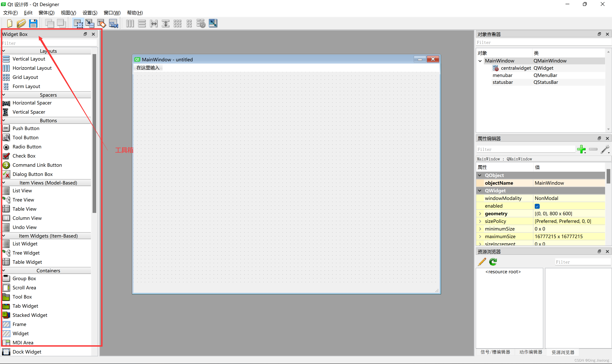Select the Push Button widget
Image resolution: width=612 pixels, height=364 pixels.
click(26, 128)
